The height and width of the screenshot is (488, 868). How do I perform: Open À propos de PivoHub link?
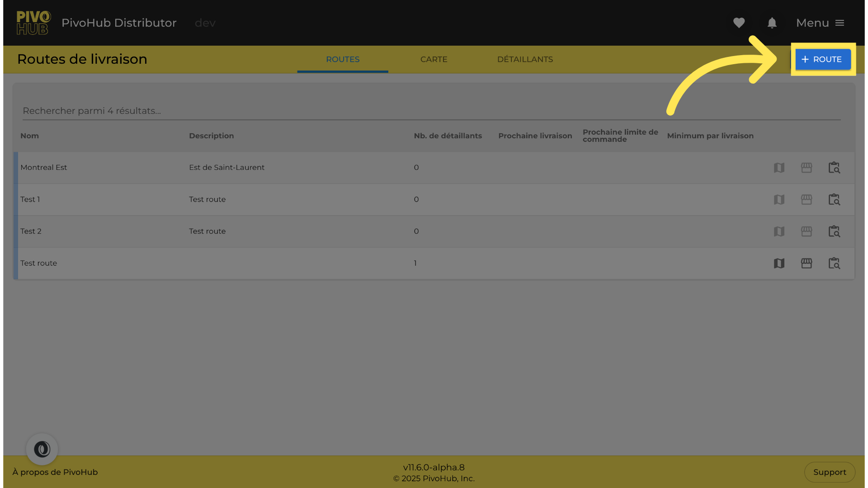pos(55,472)
